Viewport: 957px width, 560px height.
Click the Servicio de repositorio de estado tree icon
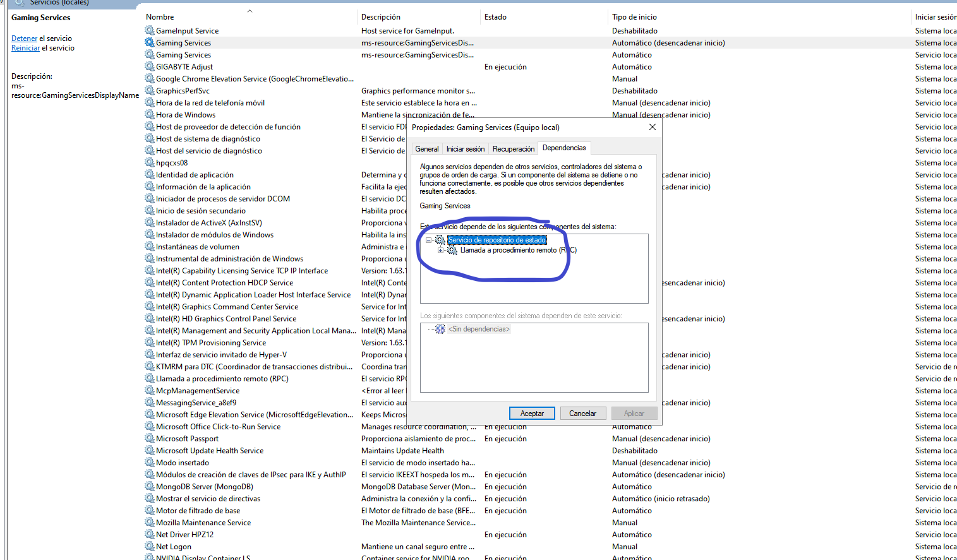(x=440, y=240)
